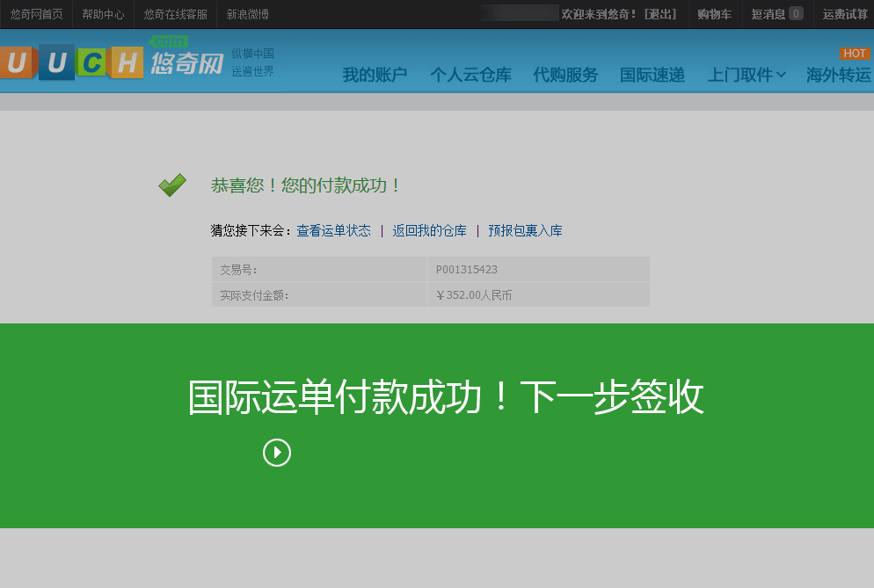This screenshot has height=588, width=874.
Task: Click 欢迎来到悠奇 welcome text
Action: coord(599,14)
